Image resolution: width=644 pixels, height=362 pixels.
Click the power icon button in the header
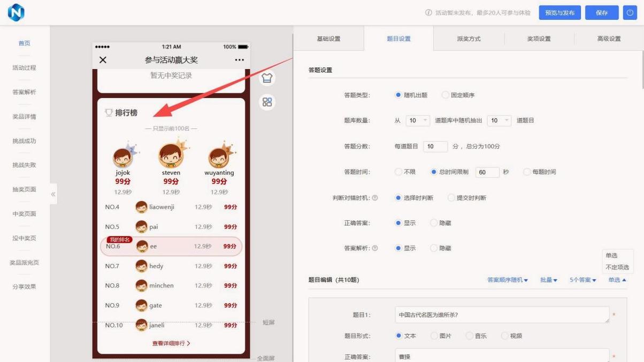(630, 12)
